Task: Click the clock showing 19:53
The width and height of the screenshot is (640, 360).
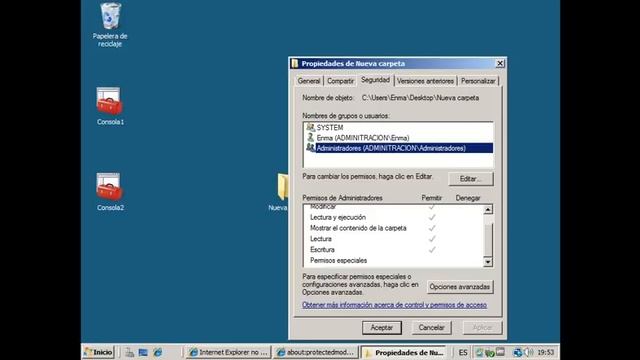Action: 546,352
